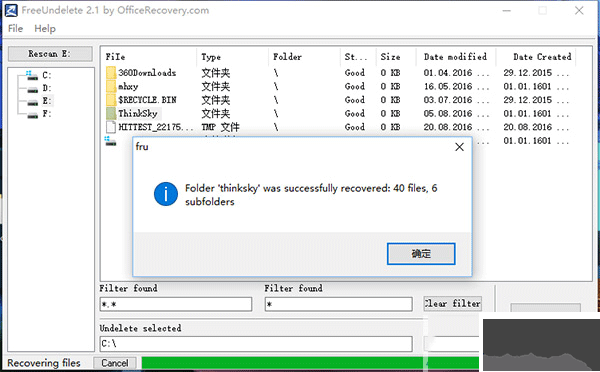Cancel the recovering process
This screenshot has width=600, height=372.
(x=115, y=363)
